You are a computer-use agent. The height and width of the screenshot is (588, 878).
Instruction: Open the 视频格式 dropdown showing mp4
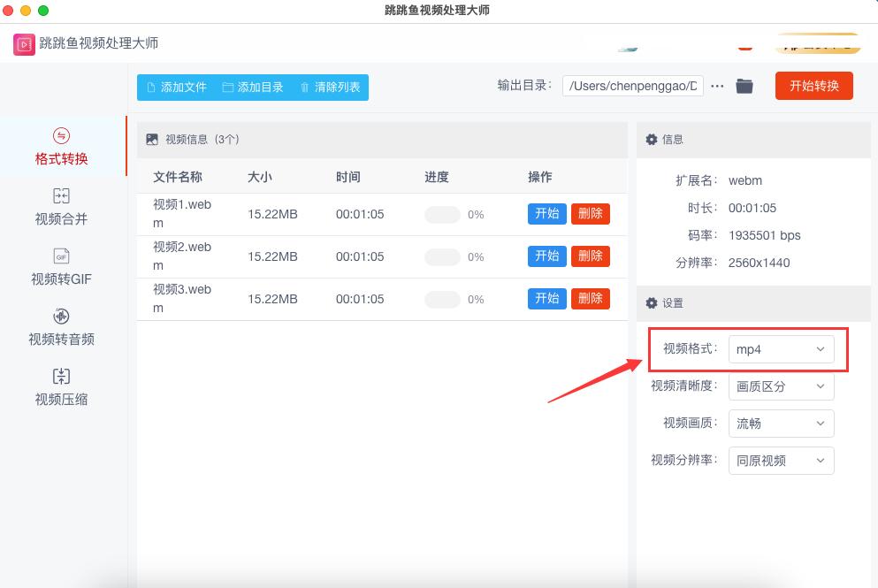pos(781,349)
